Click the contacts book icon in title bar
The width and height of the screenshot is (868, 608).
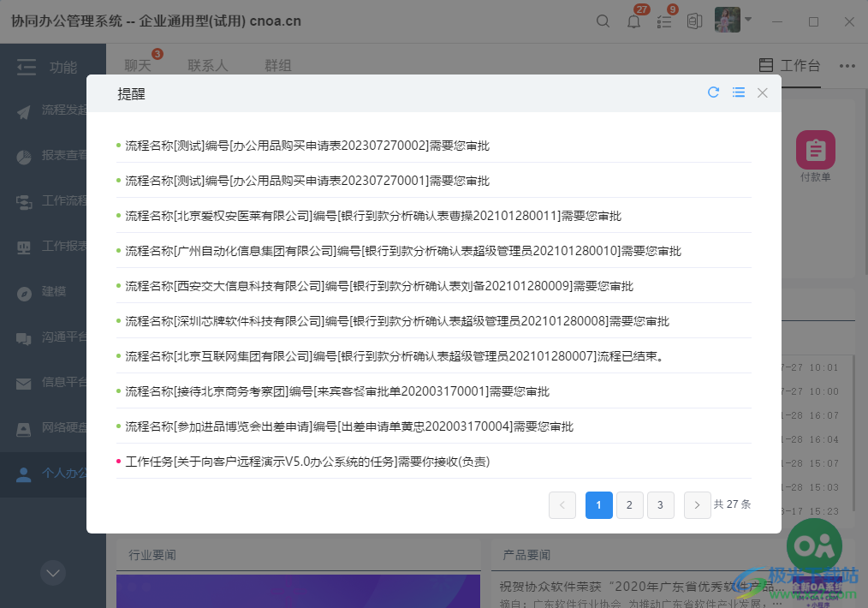pos(694,21)
